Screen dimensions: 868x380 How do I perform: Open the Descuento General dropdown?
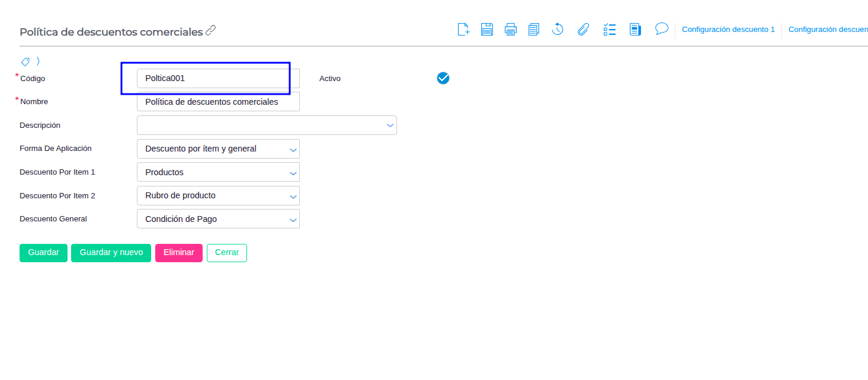(x=293, y=219)
